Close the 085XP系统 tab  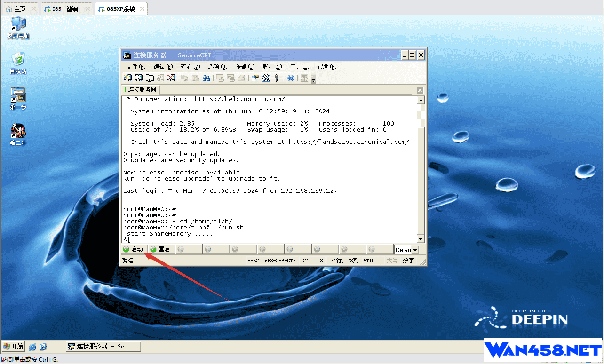143,9
